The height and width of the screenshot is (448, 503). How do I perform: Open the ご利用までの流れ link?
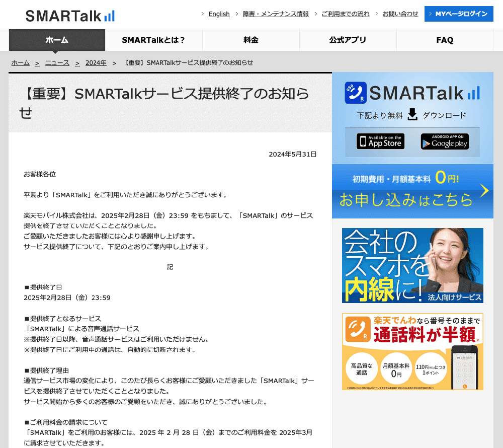(347, 14)
